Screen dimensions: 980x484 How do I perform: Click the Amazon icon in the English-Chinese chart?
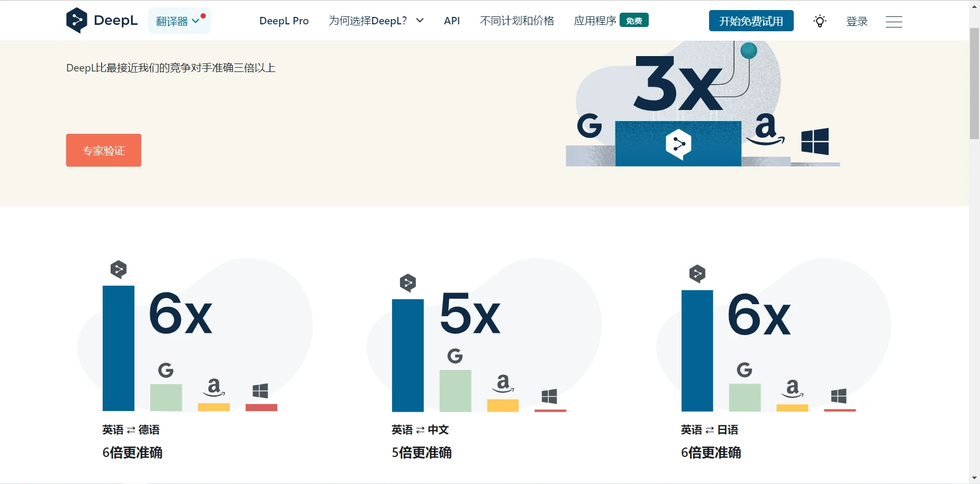point(503,383)
